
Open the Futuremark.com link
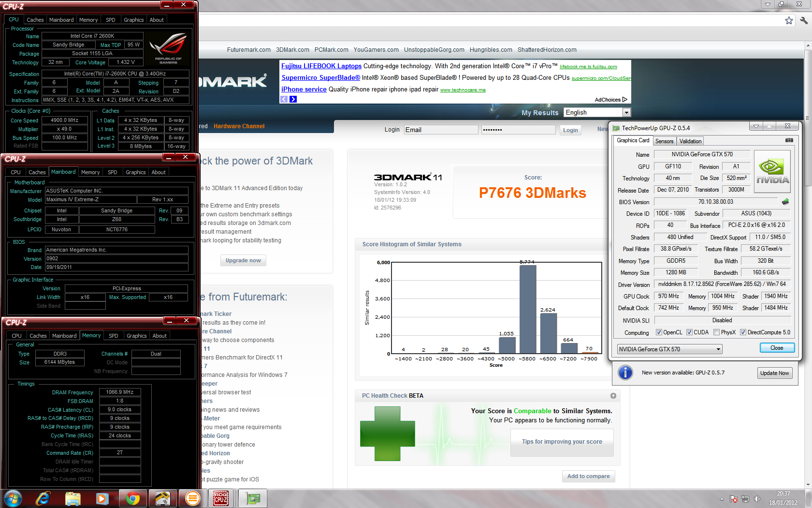pos(248,50)
